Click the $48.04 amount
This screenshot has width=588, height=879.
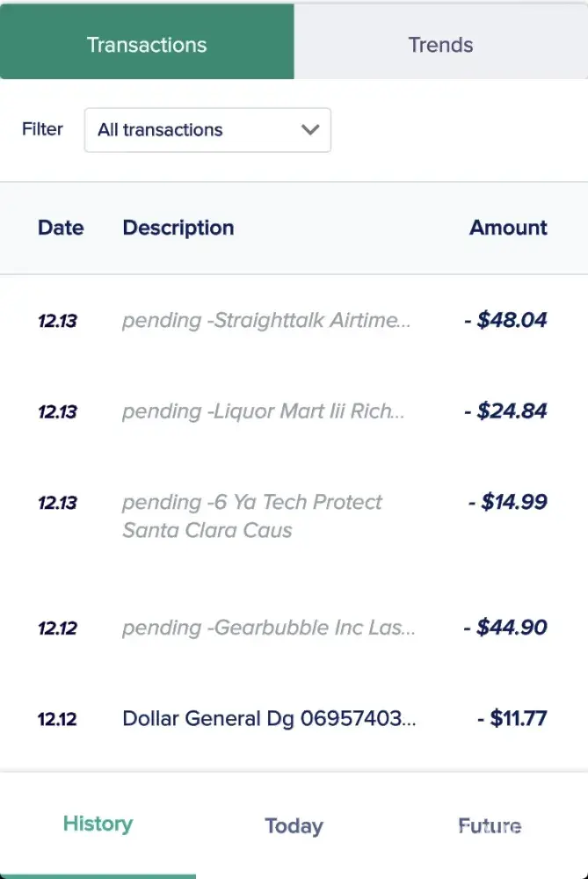(506, 320)
